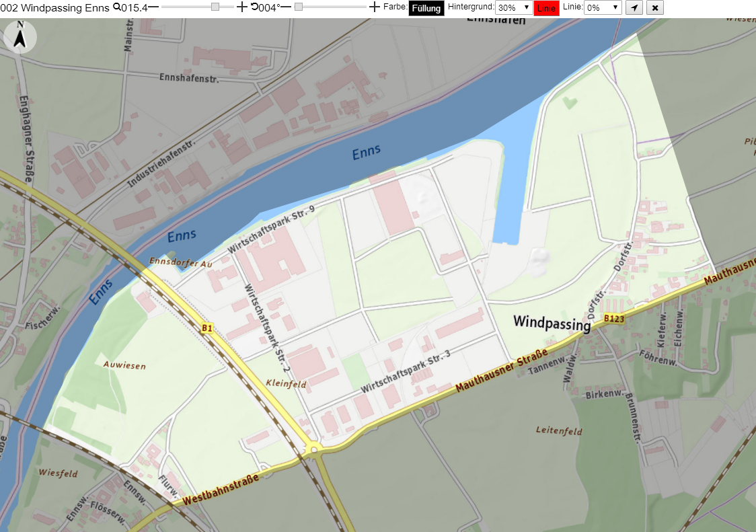Screen dimensions: 756x532
Task: Click the location arrow button
Action: (634, 7)
